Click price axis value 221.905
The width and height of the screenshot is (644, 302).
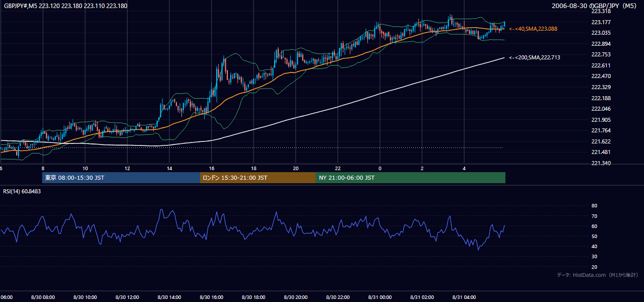click(x=601, y=120)
